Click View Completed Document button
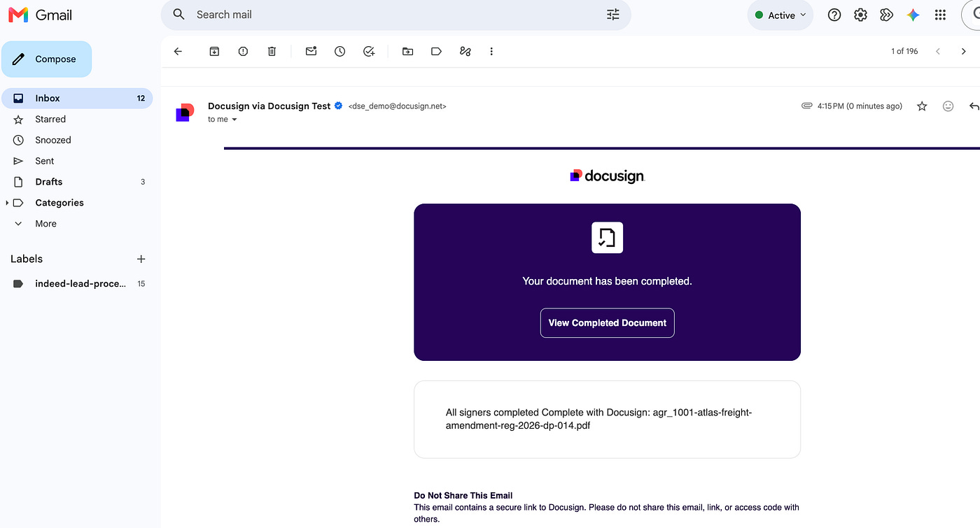This screenshot has height=528, width=980. [607, 323]
